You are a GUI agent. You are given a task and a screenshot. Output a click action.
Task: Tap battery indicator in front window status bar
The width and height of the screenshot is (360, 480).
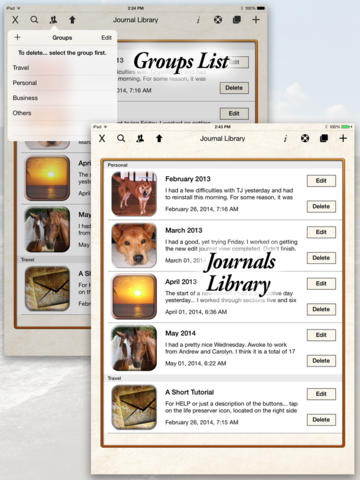pos(347,127)
